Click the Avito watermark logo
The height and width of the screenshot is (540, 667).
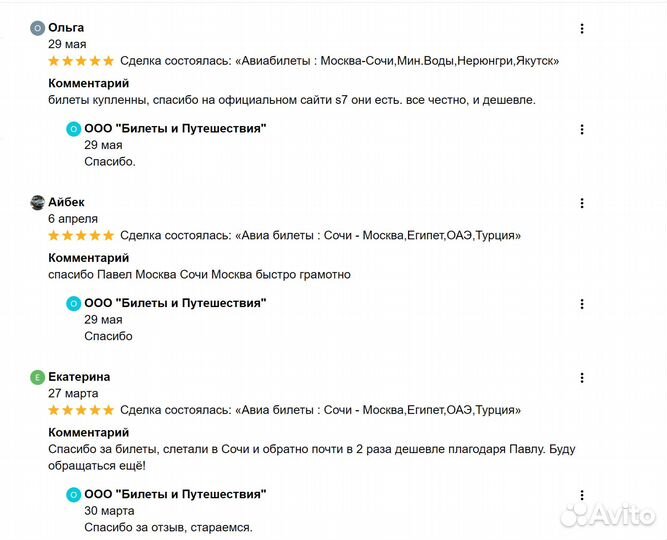pyautogui.click(x=608, y=515)
